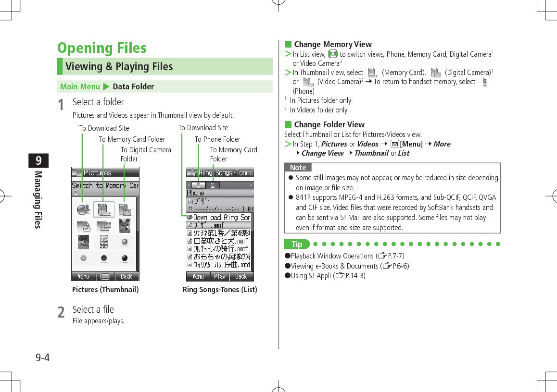557x392 pixels.
Task: Open the Memory Card folder icon in Pictures
Action: [103, 209]
